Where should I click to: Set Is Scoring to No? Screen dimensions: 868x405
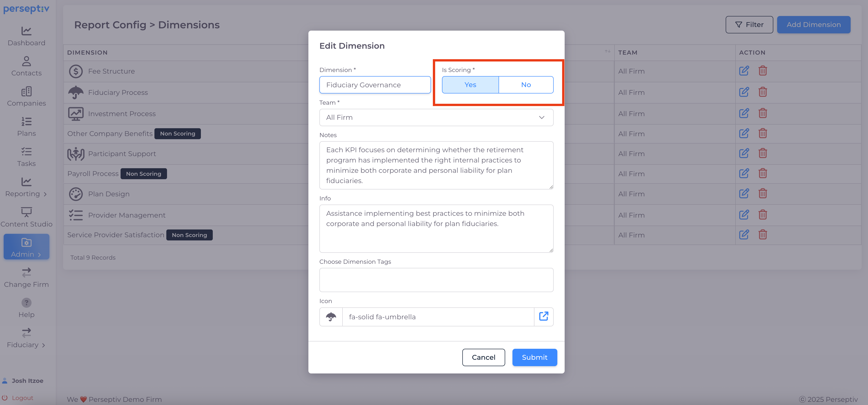(526, 85)
